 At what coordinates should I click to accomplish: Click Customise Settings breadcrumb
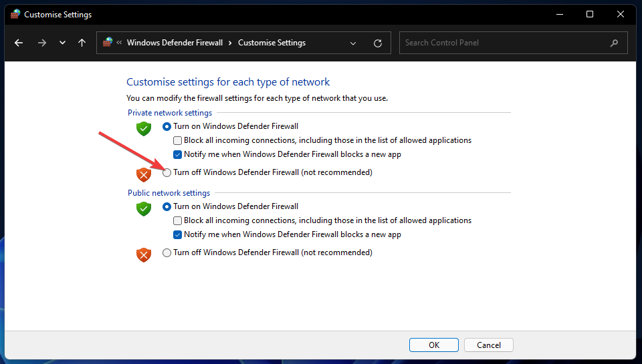(272, 43)
